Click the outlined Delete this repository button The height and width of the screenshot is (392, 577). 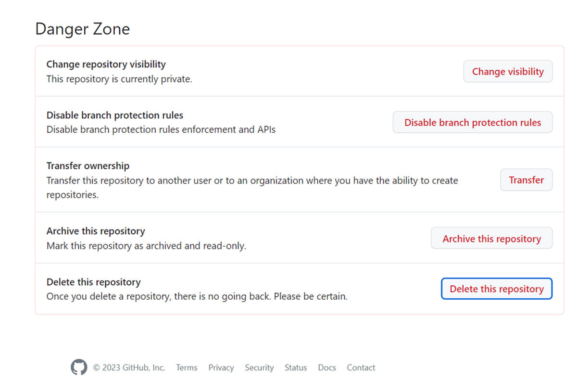[x=496, y=289]
